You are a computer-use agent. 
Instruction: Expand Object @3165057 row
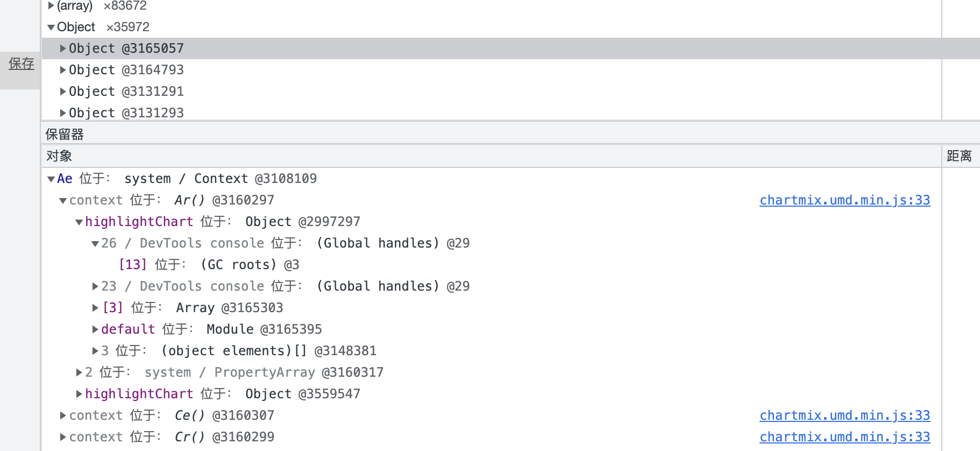point(63,48)
